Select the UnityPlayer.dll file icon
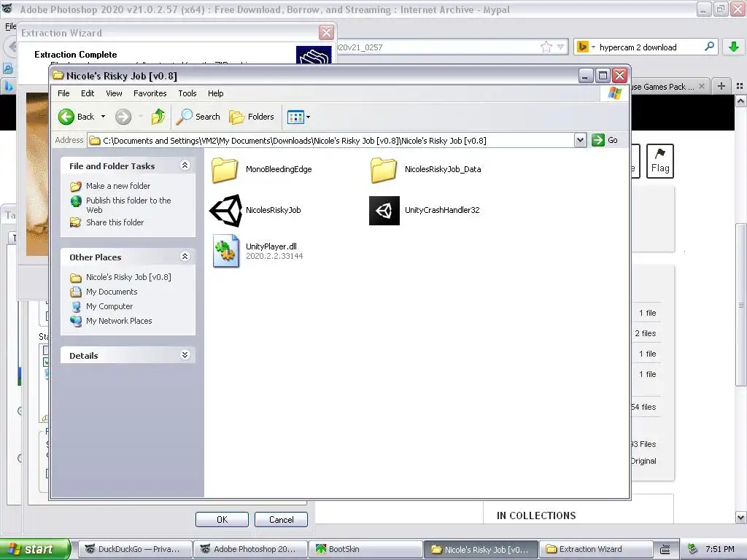This screenshot has width=747, height=560. 226,251
